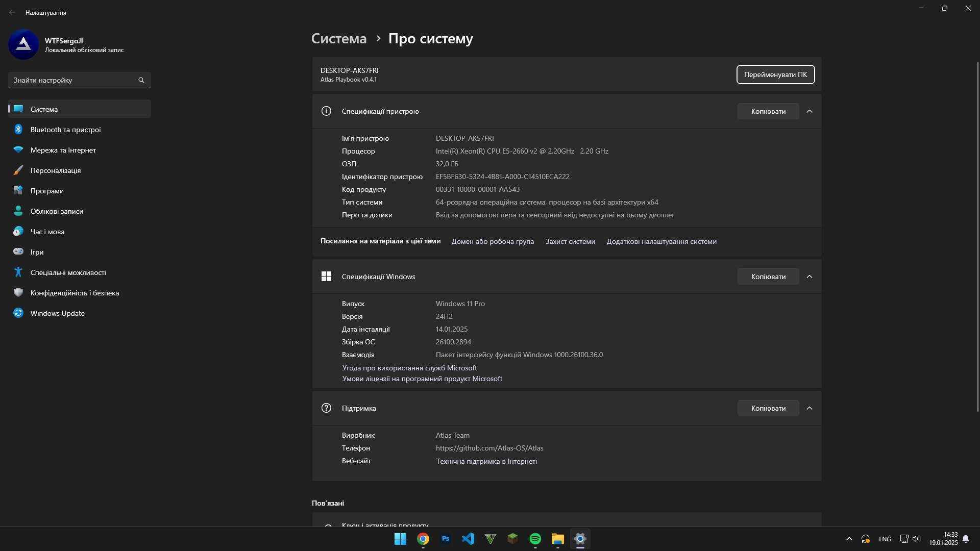Viewport: 980px width, 551px height.
Task: Open Додаткові налаштування системи link
Action: (661, 241)
